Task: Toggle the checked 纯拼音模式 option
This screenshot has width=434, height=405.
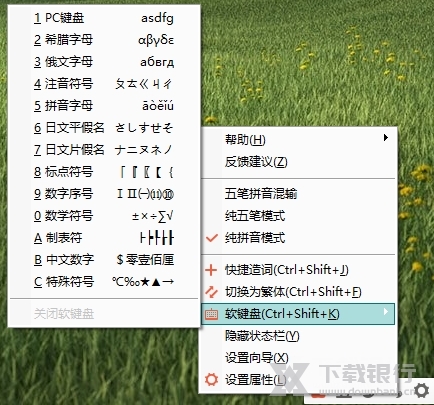Action: click(x=298, y=238)
